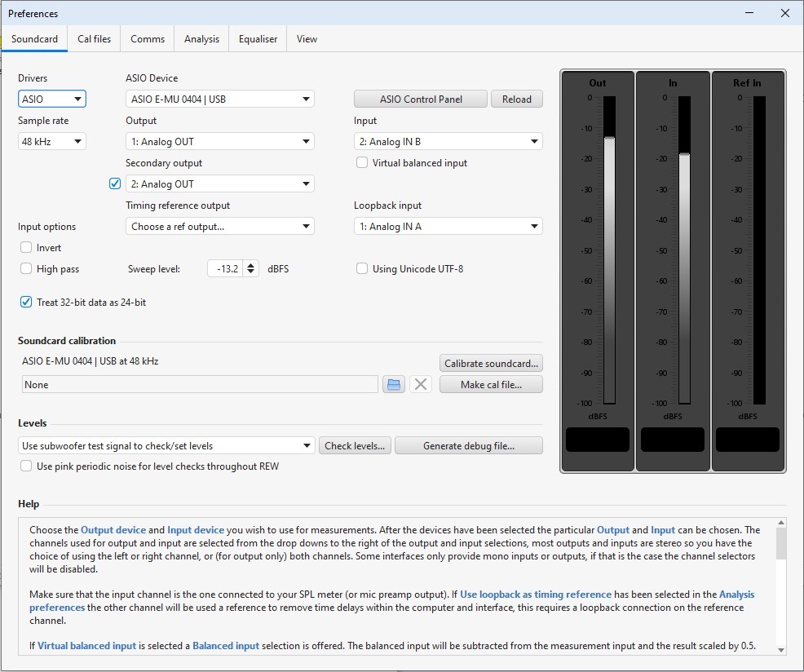The image size is (804, 672).
Task: Click the Input device help link
Action: pos(196,530)
